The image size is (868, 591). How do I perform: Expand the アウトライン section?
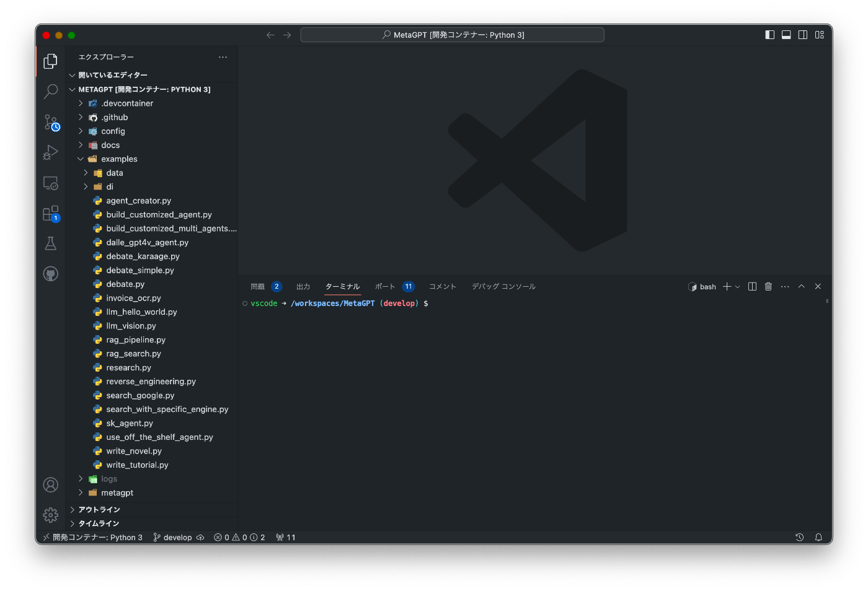pos(152,509)
